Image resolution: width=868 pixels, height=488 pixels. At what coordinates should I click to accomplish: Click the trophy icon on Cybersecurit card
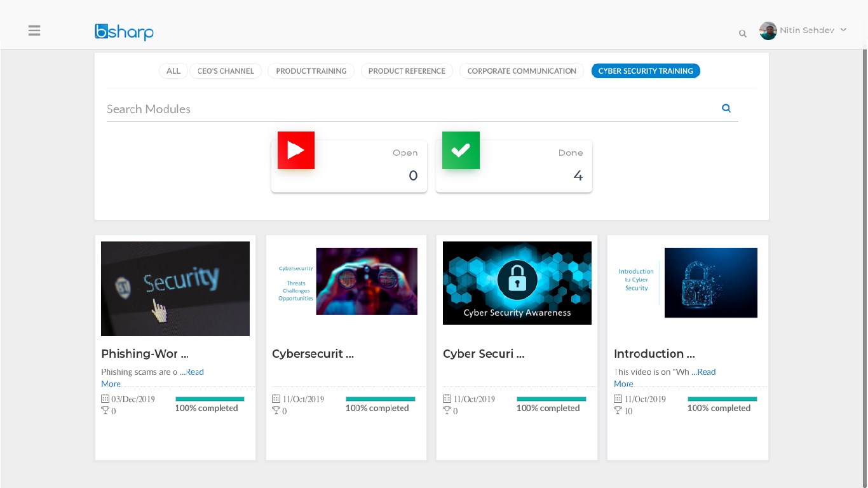click(276, 410)
